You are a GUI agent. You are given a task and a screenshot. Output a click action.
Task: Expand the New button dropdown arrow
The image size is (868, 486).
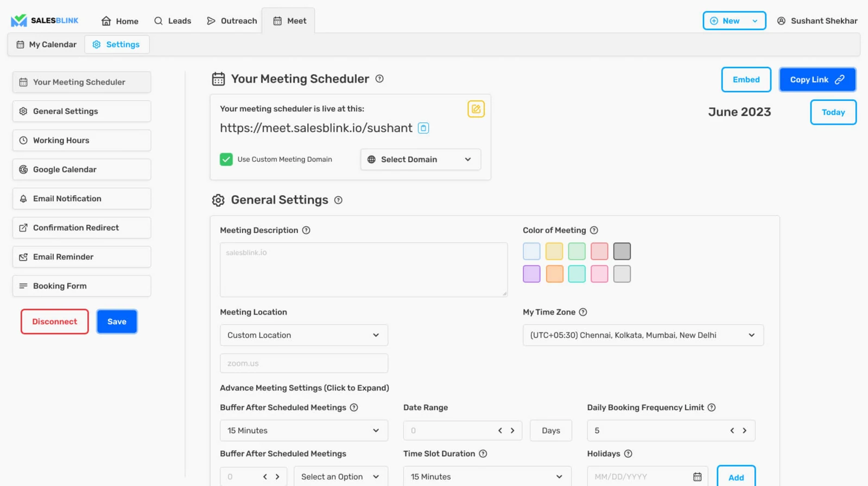(x=755, y=21)
